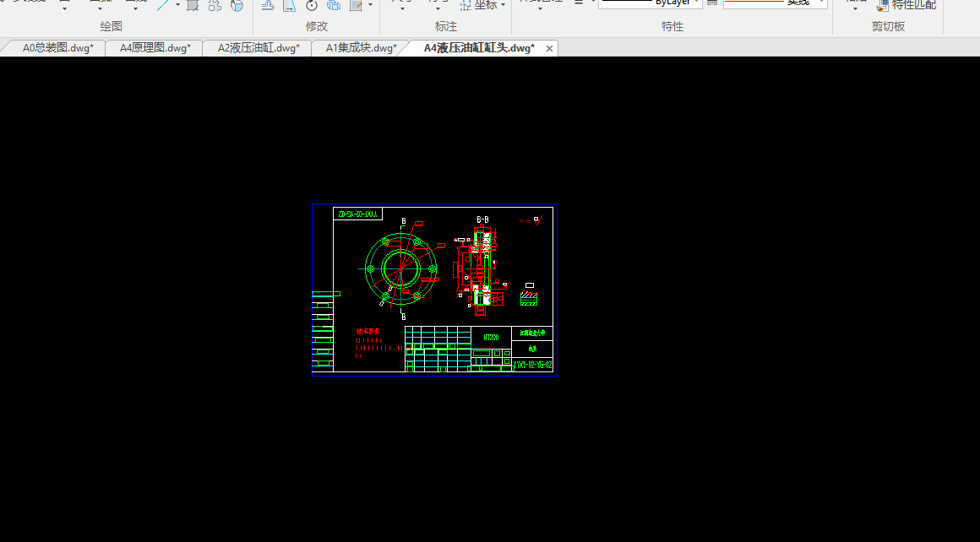Select the Line drawing tool
This screenshot has height=542, width=980.
pos(163,5)
